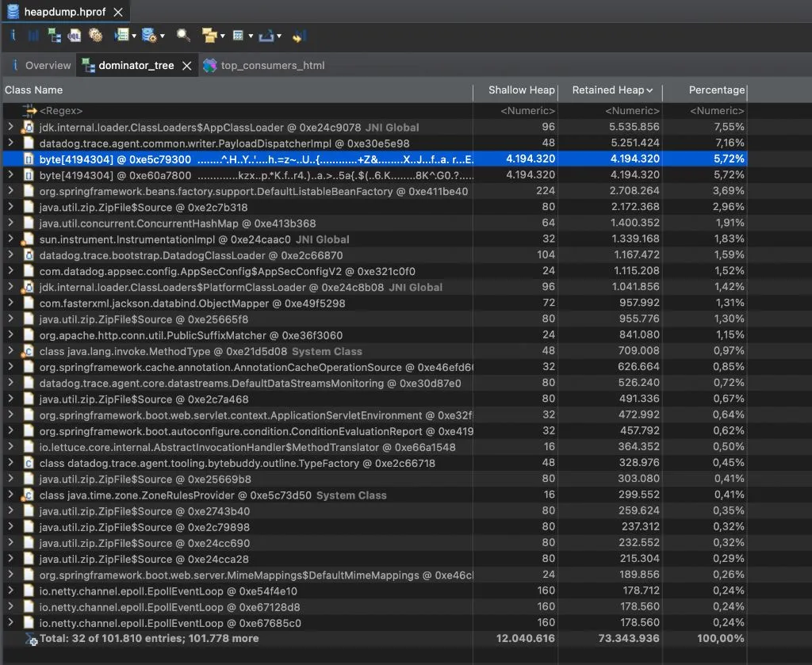812x665 pixels.
Task: Expand the PayloadDispatcherImpl tree row
Action: tap(10, 143)
